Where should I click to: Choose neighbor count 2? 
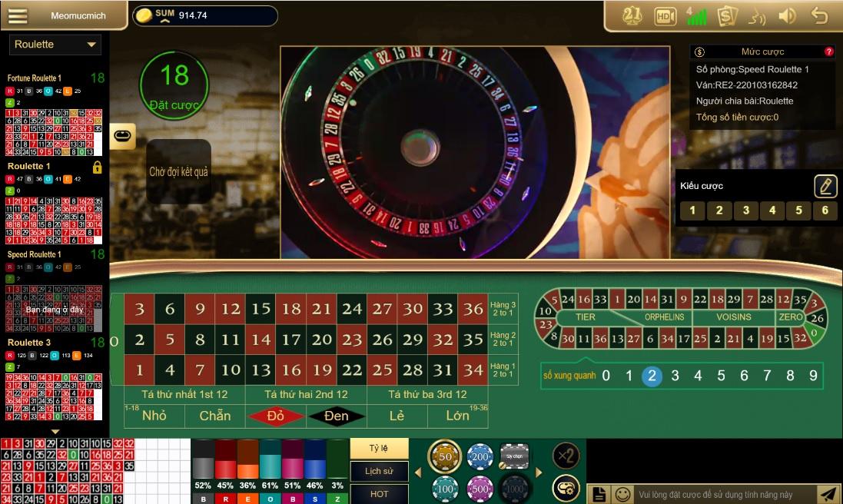(652, 376)
